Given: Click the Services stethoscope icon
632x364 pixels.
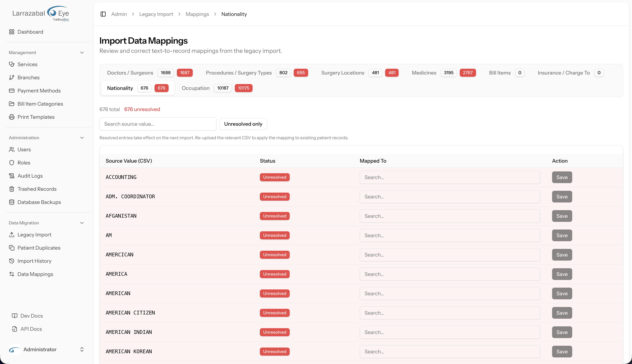Looking at the screenshot, I should tap(12, 64).
